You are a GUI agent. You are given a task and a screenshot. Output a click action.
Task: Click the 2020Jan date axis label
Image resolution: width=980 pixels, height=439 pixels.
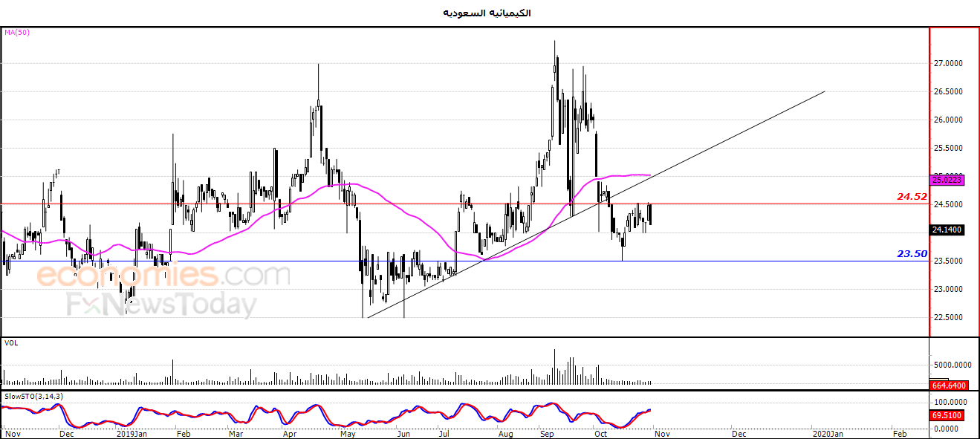click(x=827, y=432)
